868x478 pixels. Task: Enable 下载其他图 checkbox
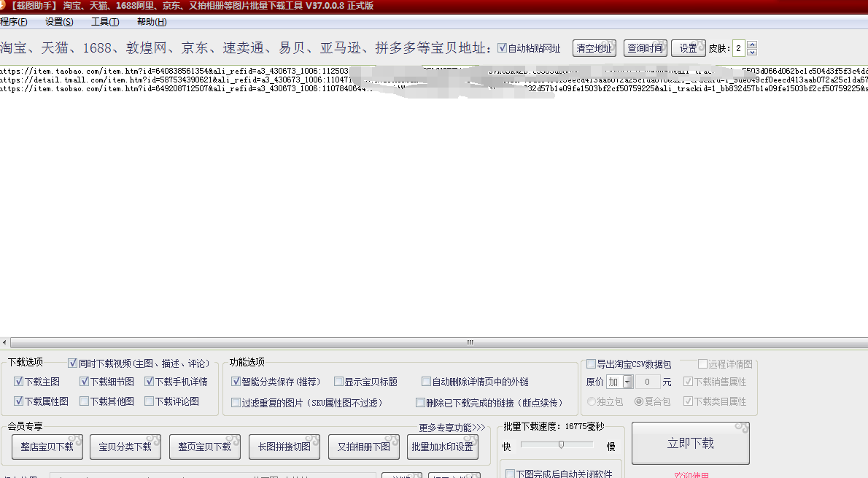[84, 401]
